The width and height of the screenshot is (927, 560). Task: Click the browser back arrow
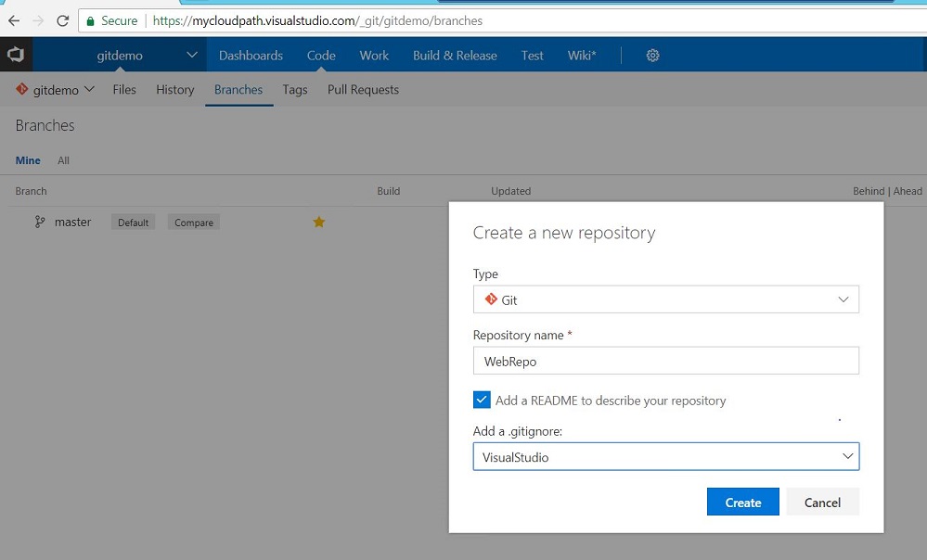(14, 20)
